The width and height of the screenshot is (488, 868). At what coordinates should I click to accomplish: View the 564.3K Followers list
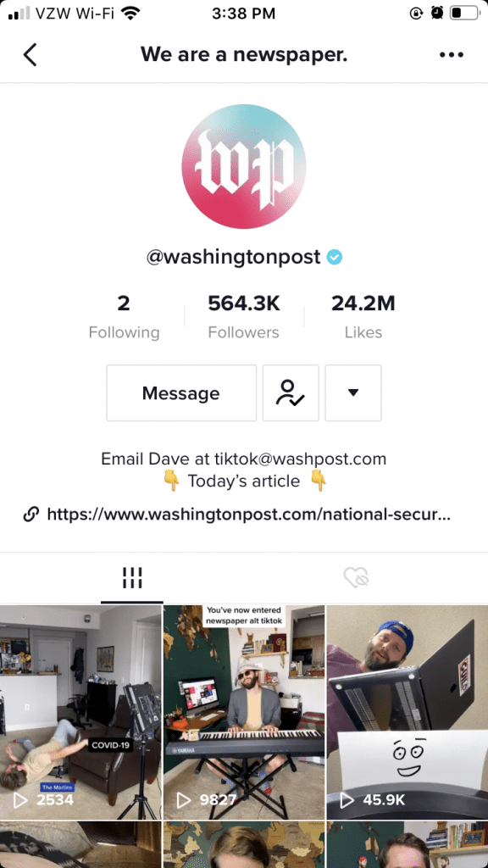[x=243, y=317]
